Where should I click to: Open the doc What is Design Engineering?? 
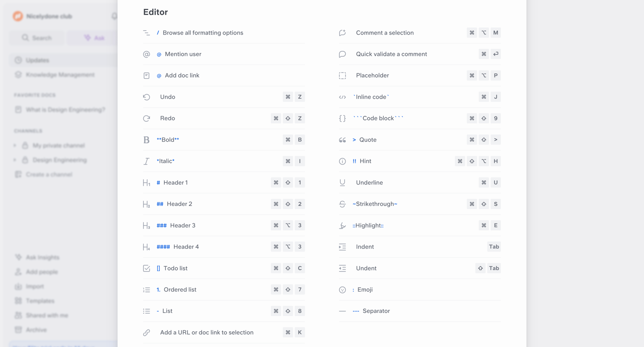click(60, 110)
